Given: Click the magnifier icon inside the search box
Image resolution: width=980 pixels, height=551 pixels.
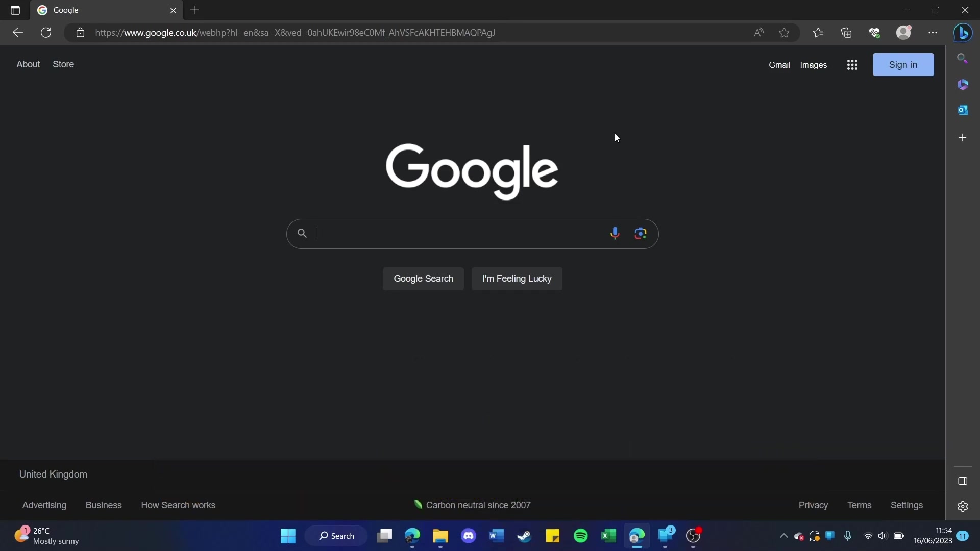Looking at the screenshot, I should click(x=302, y=234).
